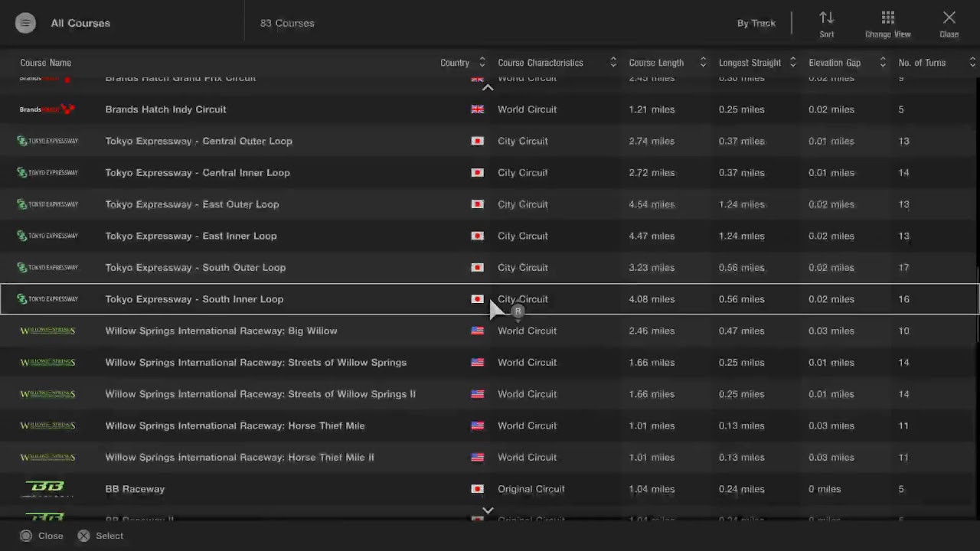Click the Tokyo Expressway logo for Central Outer Loop

47,141
